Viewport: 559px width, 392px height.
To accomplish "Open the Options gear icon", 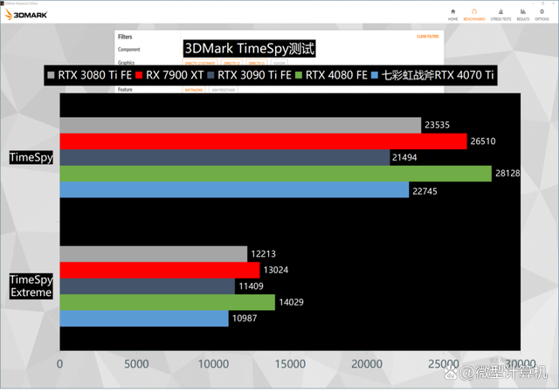I will click(x=542, y=14).
